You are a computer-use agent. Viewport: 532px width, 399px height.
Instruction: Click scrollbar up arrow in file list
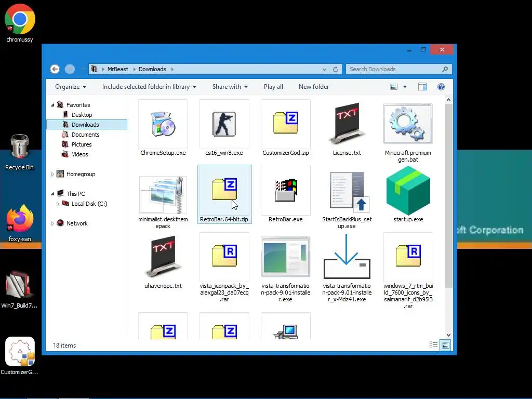pyautogui.click(x=448, y=100)
